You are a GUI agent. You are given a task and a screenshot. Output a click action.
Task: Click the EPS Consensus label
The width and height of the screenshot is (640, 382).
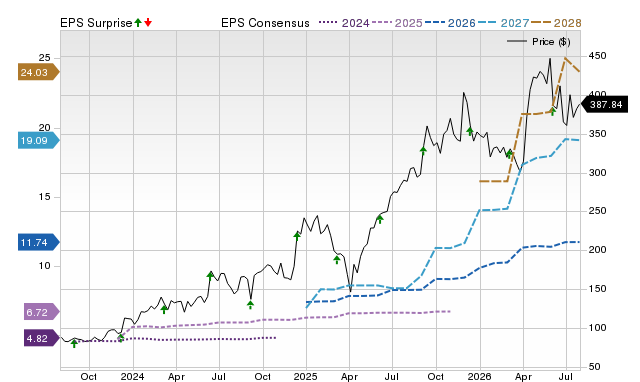point(265,23)
